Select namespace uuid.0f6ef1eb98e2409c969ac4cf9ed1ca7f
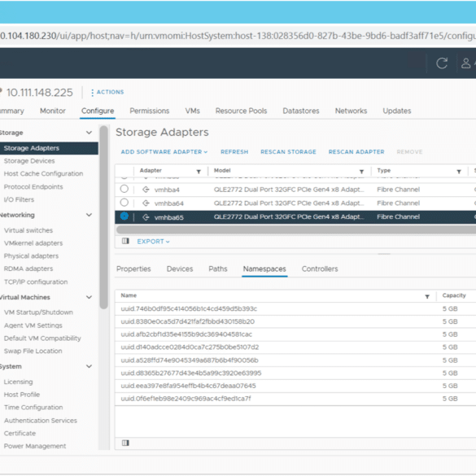 click(x=295, y=399)
